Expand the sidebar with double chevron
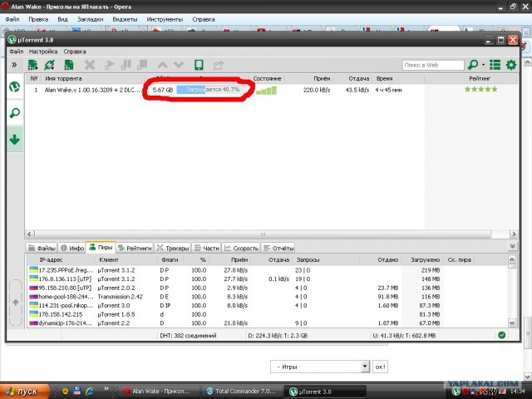Viewport: 532px width, 399px height. click(x=14, y=65)
